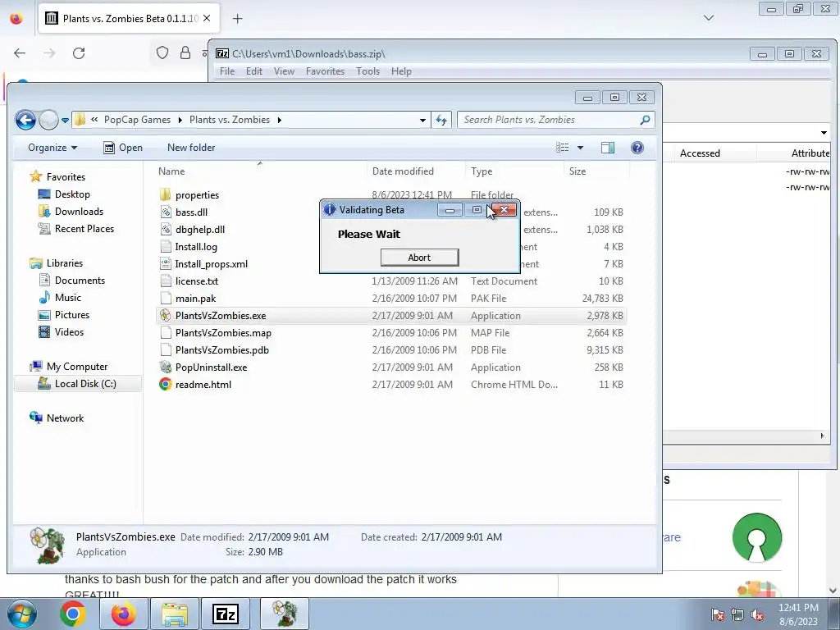Image resolution: width=840 pixels, height=630 pixels.
Task: Click PopCap Games breadcrumb segment
Action: pos(137,120)
